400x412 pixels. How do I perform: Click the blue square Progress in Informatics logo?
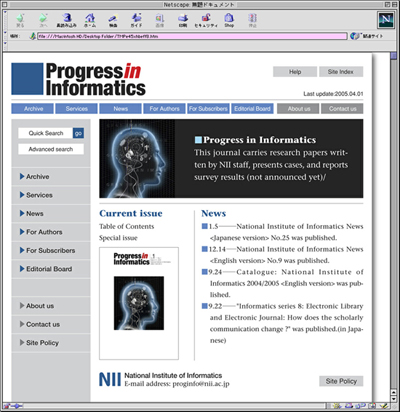coord(27,79)
